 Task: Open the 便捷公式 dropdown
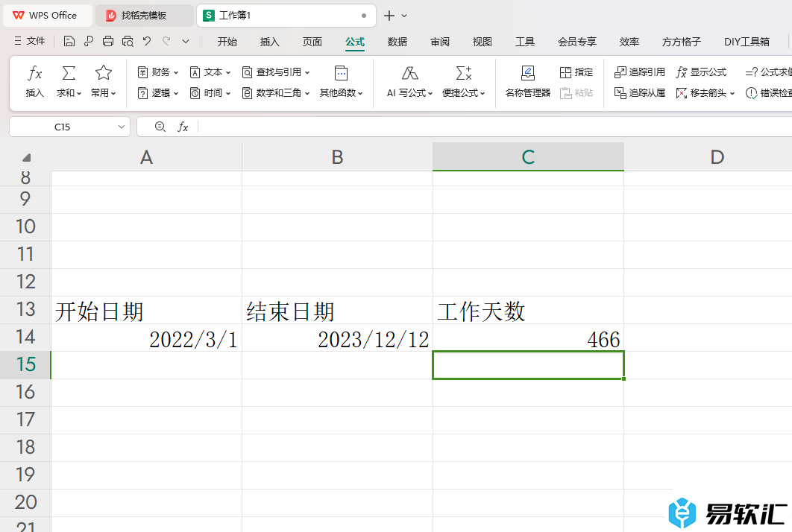pos(464,80)
